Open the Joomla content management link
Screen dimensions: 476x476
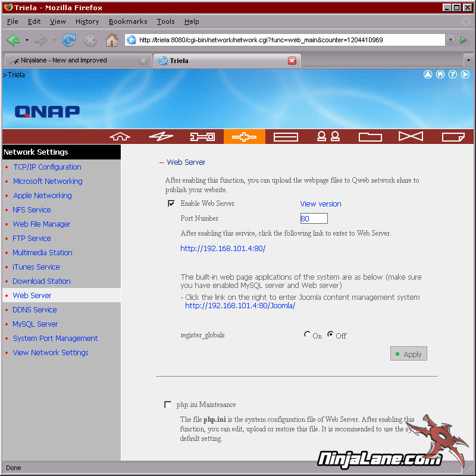coord(240,306)
